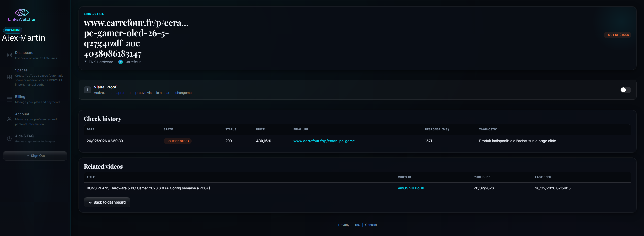The width and height of the screenshot is (644, 236).
Task: Click Privacy in the footer
Action: (344, 225)
